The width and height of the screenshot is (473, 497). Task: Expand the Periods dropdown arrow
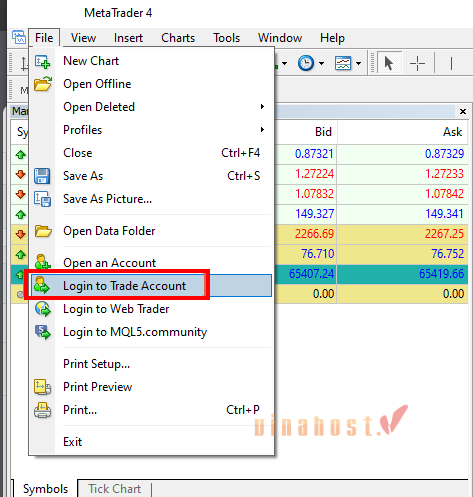321,63
